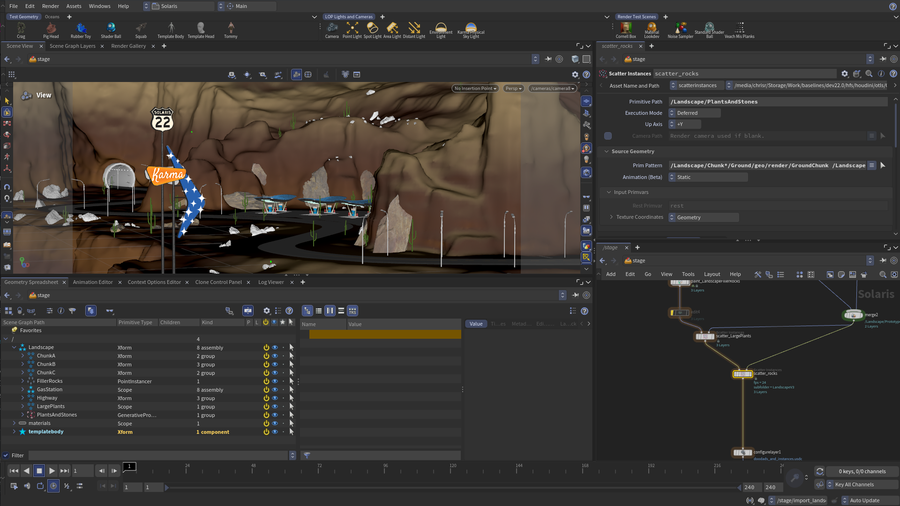Play the timeline forward
The width and height of the screenshot is (900, 506).
click(52, 471)
